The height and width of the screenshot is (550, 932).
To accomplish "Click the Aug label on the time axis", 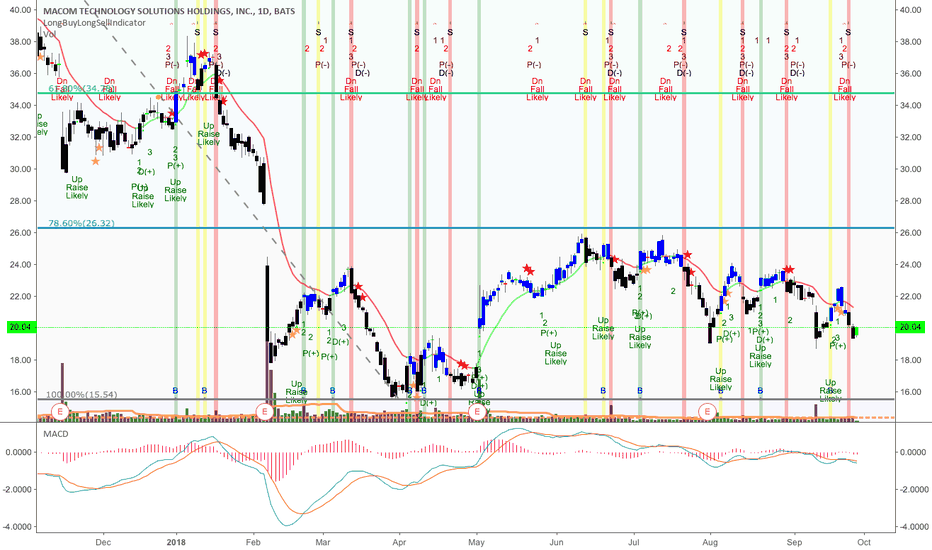I will coord(710,542).
